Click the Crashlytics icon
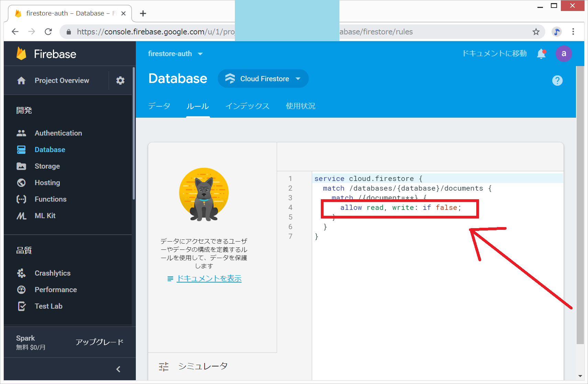The height and width of the screenshot is (384, 588). tap(21, 273)
